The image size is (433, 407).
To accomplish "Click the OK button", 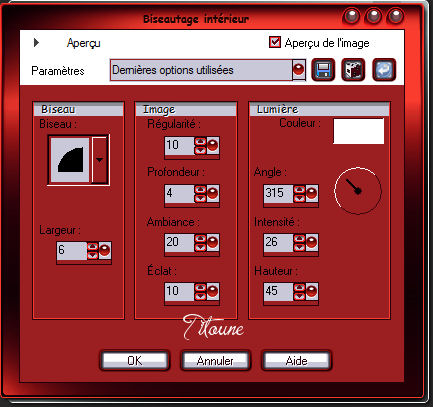I will (x=135, y=360).
